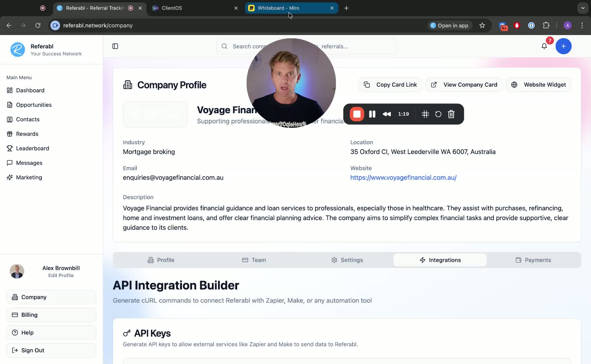The image size is (591, 364).
Task: Click the site camera indicator in address bar
Action: 55,25
